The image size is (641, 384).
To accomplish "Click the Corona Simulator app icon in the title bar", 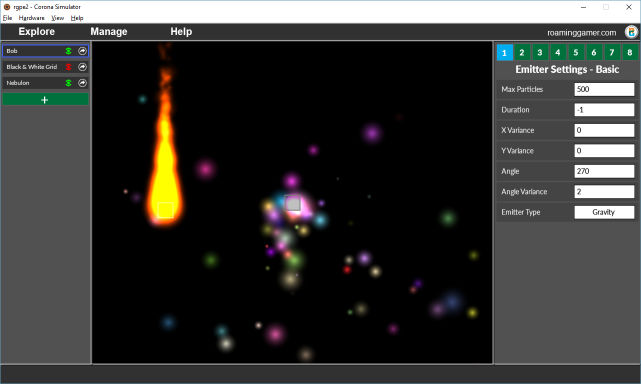I will pos(7,7).
